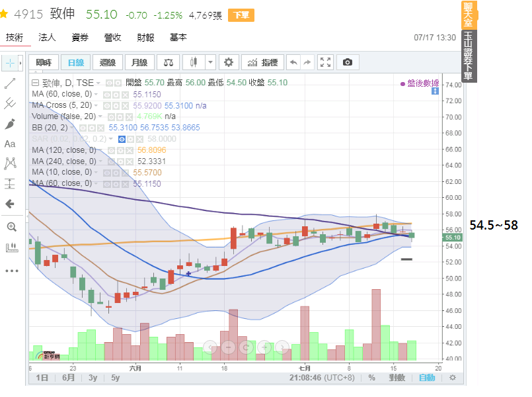Select the 月線 monthly interval
Viewport: 532px width, 397px height.
pyautogui.click(x=139, y=62)
